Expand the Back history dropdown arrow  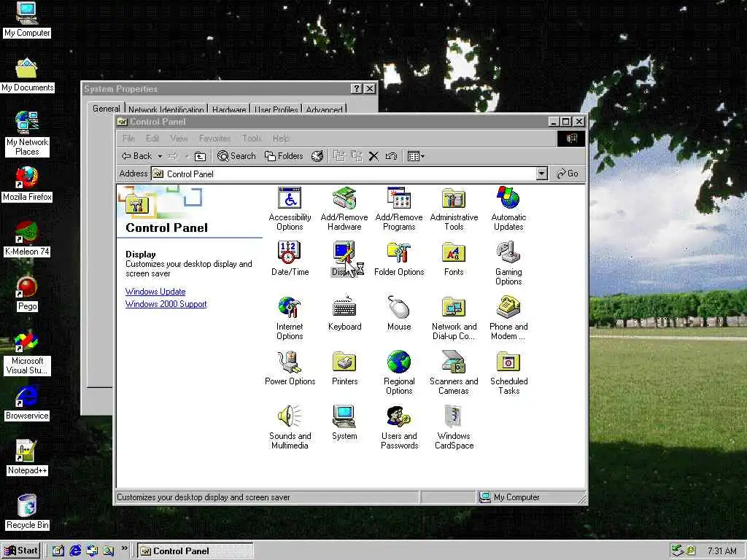point(160,156)
